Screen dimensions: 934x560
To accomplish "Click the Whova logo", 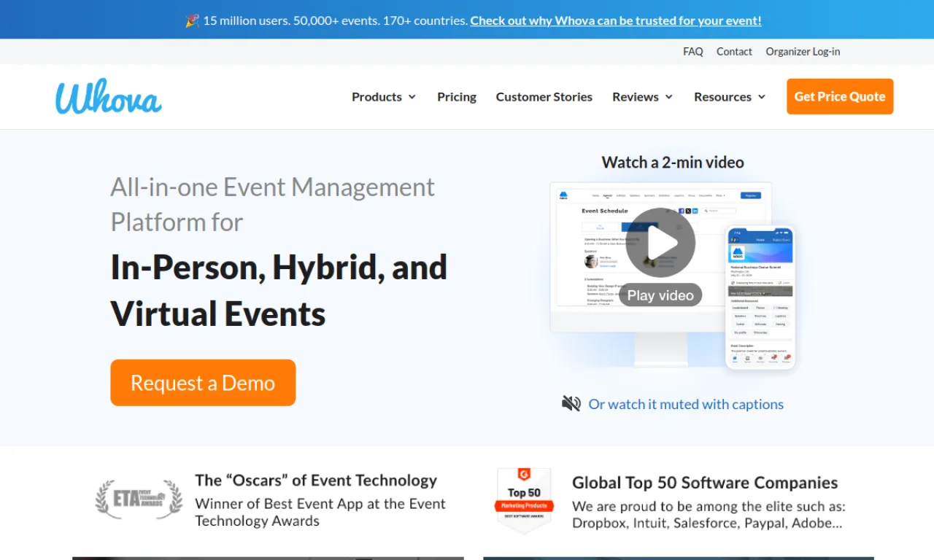I will pos(109,97).
